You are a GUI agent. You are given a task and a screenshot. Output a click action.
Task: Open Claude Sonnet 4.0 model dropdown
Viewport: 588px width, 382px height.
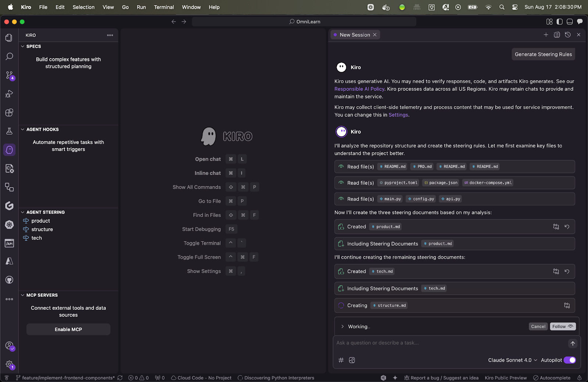pos(512,360)
